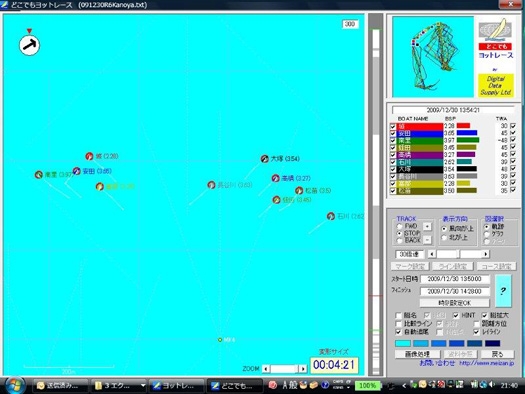Click the race course overview thumbnail
Image resolution: width=525 pixels, height=394 pixels.
(x=433, y=57)
